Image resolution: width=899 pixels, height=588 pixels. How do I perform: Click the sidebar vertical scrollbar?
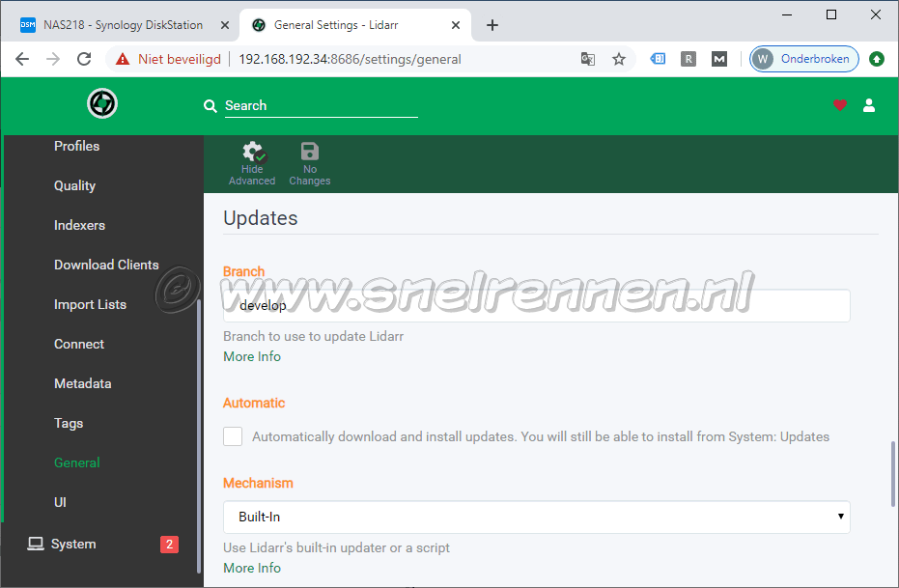[199, 435]
